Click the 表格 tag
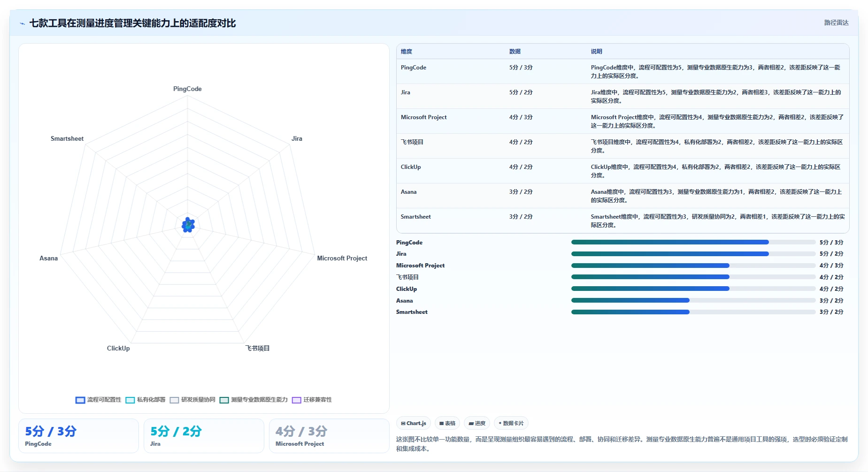This screenshot has width=868, height=472. click(x=447, y=423)
